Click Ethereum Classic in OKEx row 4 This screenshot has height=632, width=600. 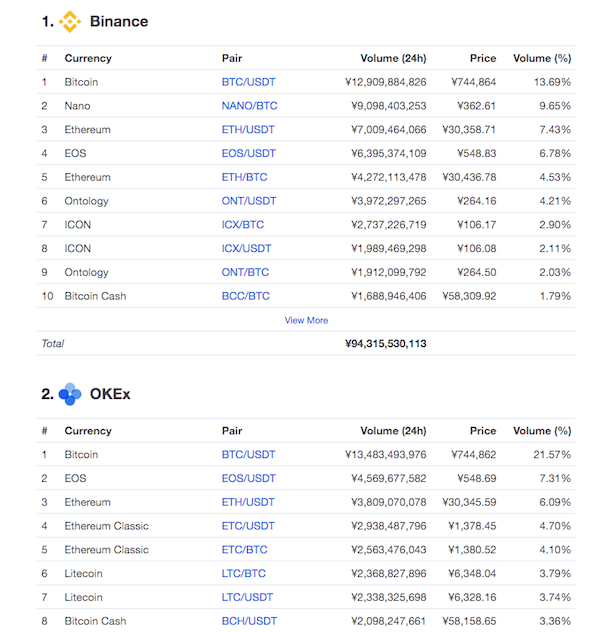106,526
